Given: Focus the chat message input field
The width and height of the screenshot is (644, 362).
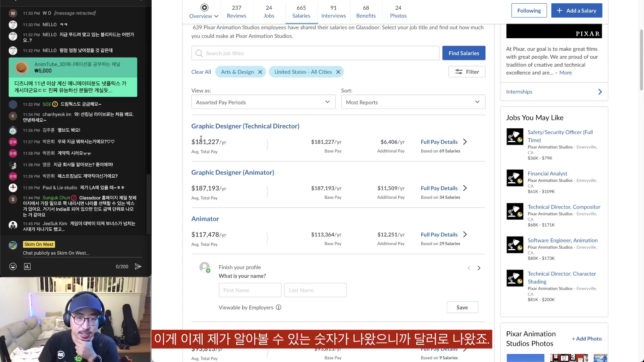Looking at the screenshot, I should tap(83, 253).
